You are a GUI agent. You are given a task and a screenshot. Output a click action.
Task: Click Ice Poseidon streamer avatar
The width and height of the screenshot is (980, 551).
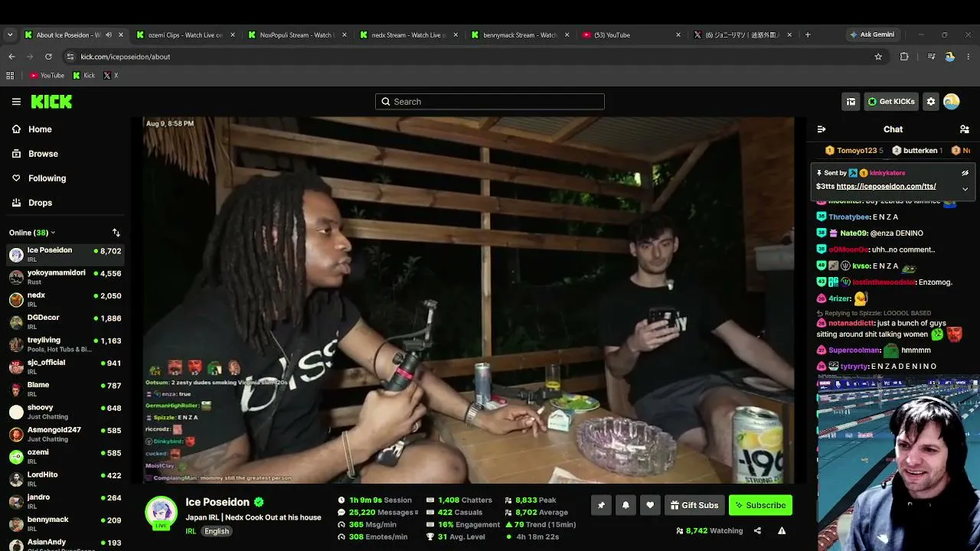click(162, 513)
